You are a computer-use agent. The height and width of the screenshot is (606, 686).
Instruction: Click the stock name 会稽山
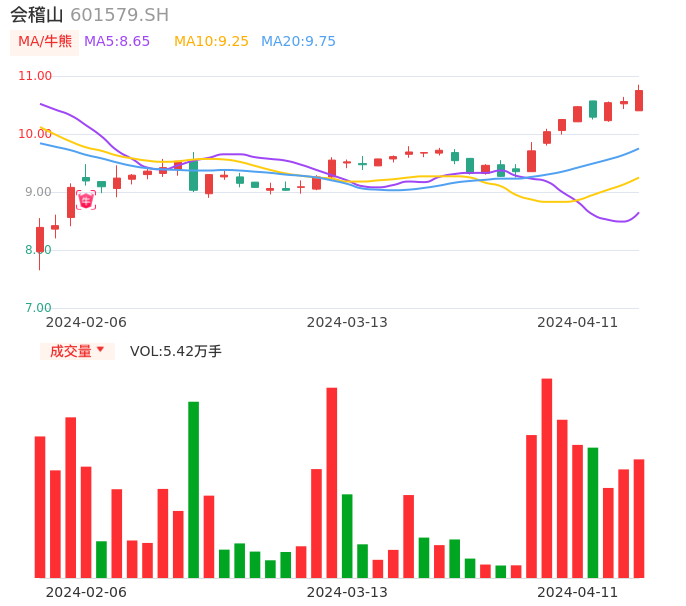coord(37,15)
